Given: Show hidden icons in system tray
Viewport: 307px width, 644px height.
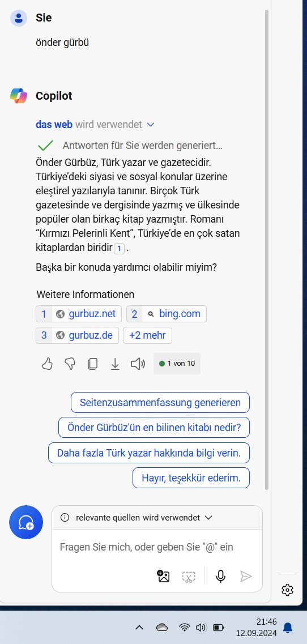Looking at the screenshot, I should click(x=139, y=627).
